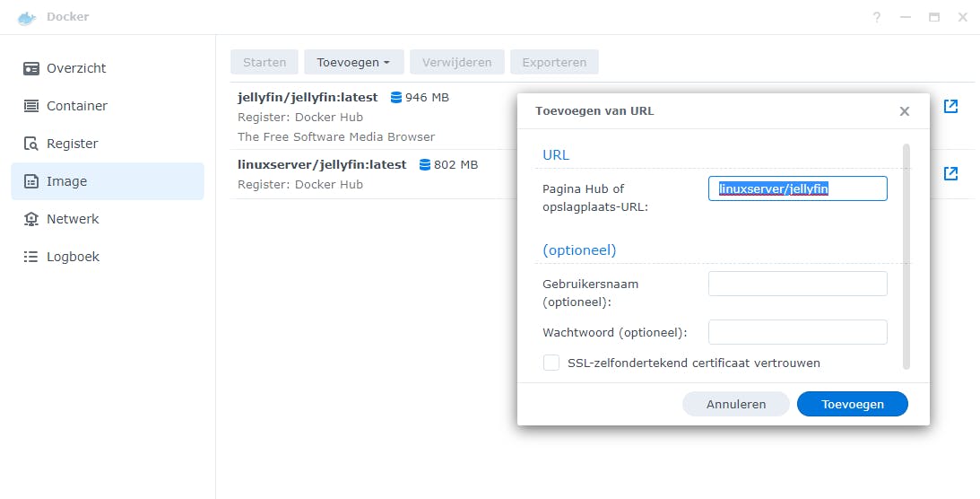Click the dialog's vertical scrollbar
This screenshot has width=980, height=499.
click(x=906, y=256)
